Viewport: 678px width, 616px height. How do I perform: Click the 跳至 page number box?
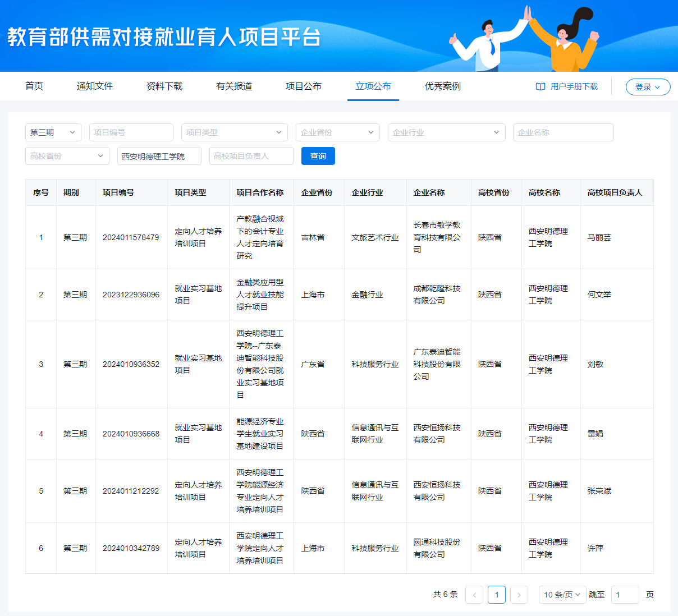point(625,595)
